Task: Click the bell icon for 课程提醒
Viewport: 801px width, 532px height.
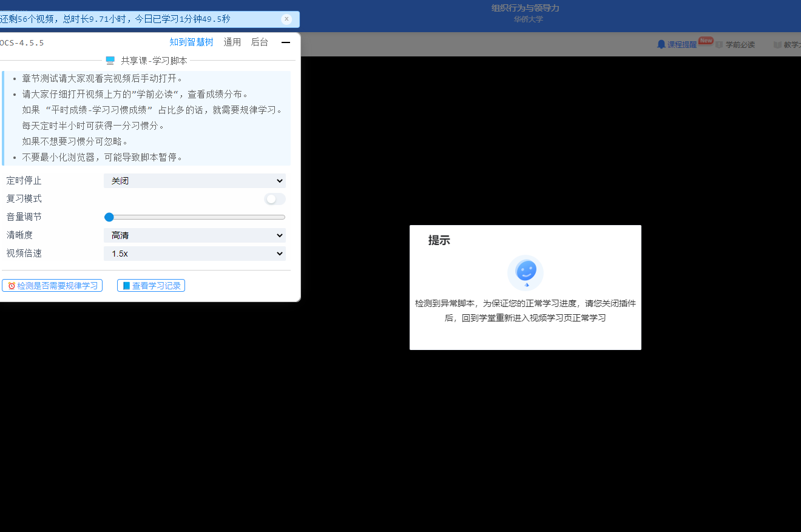Action: pos(661,44)
